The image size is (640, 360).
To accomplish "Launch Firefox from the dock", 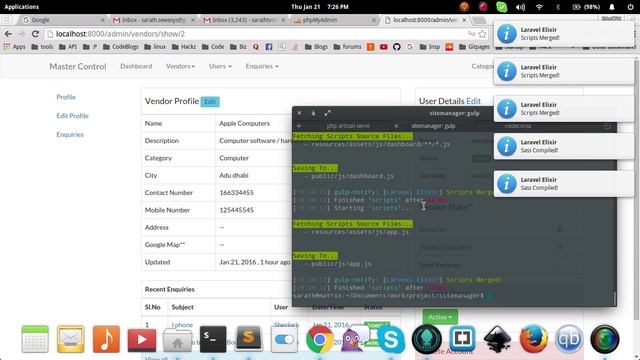I will pos(533,339).
